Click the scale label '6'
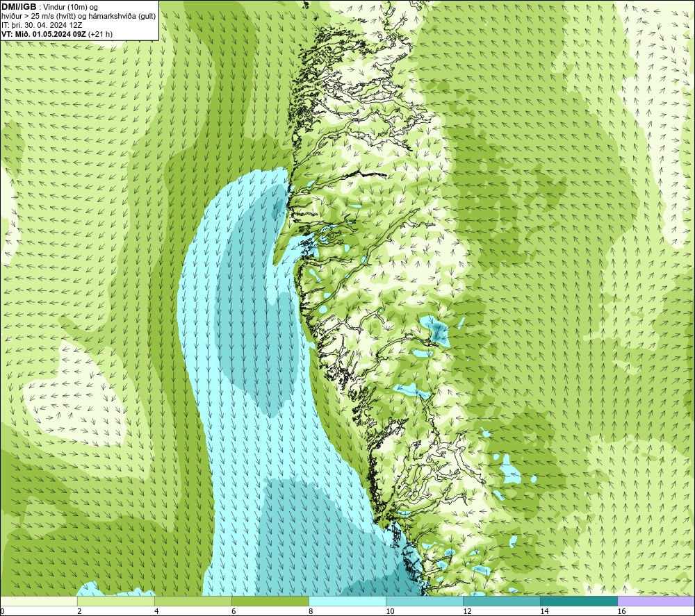Image resolution: width=695 pixels, height=616 pixels. coord(234,612)
